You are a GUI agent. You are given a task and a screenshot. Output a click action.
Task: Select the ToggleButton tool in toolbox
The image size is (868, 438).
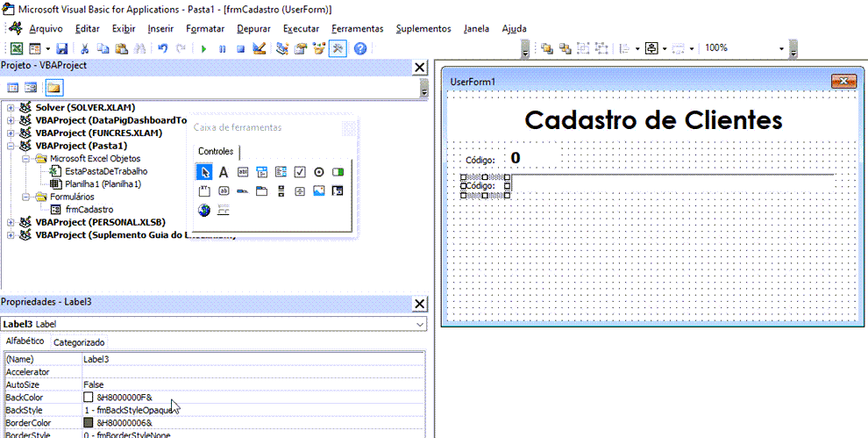pos(338,172)
